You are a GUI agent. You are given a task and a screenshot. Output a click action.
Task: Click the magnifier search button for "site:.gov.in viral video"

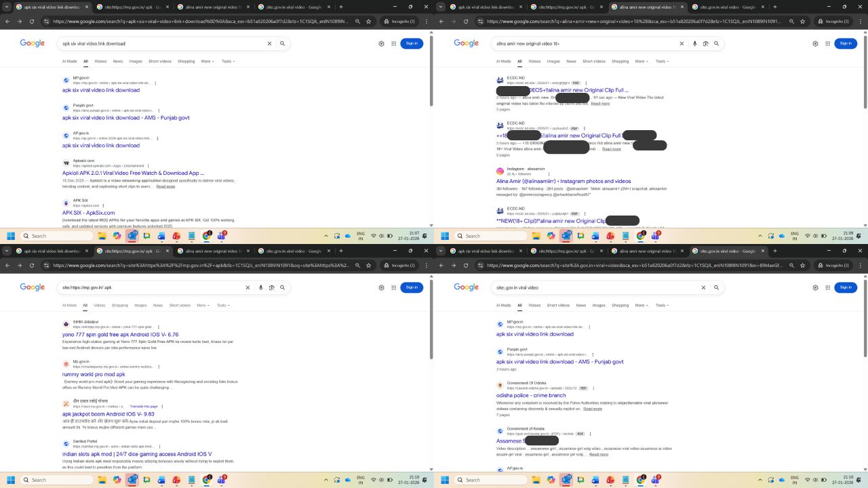click(x=716, y=287)
